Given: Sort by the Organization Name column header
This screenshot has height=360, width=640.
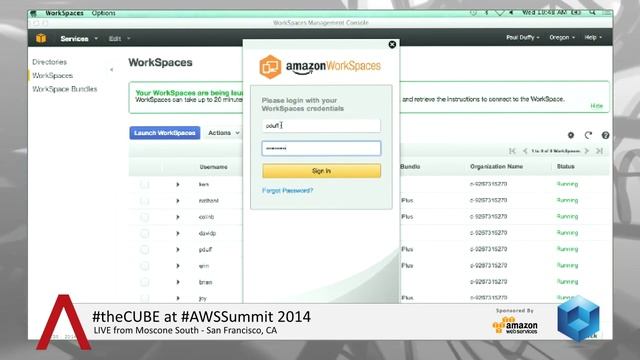Looking at the screenshot, I should [x=496, y=167].
